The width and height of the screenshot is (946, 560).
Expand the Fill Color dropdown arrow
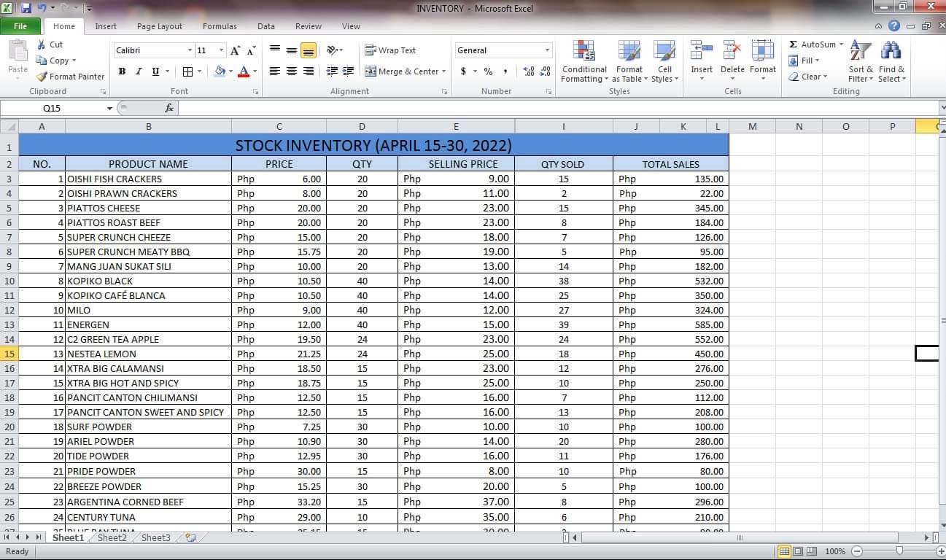coord(230,71)
